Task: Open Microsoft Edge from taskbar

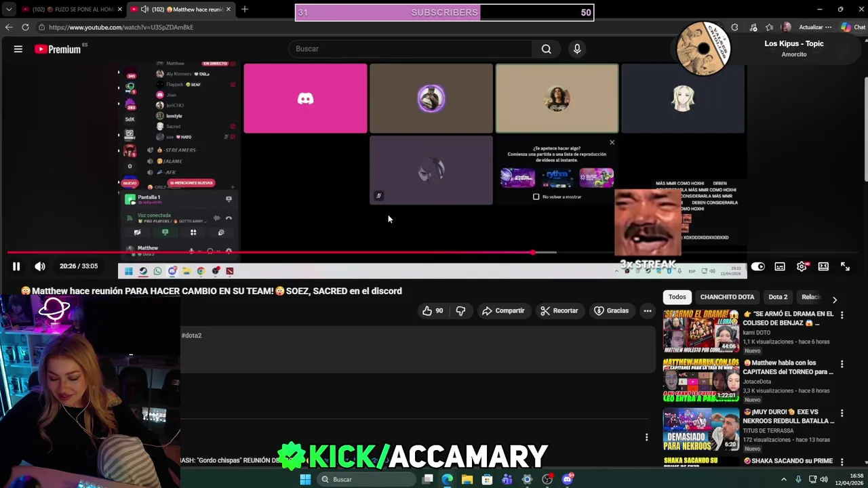Action: pos(448,479)
